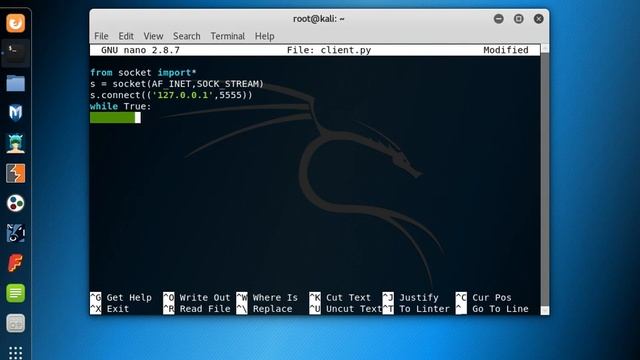Open the Edit menu

(x=126, y=36)
